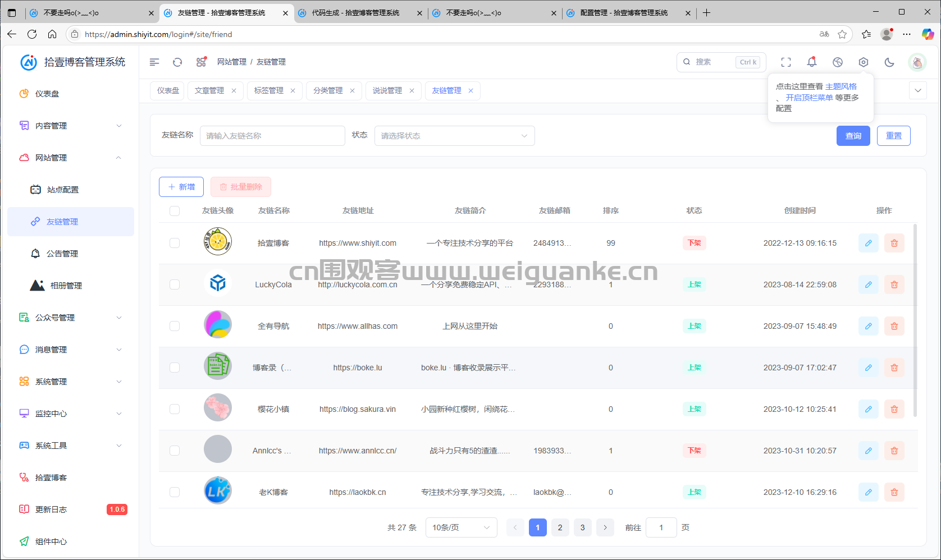
Task: Toggle fullscreen mode icon
Action: pyautogui.click(x=786, y=62)
